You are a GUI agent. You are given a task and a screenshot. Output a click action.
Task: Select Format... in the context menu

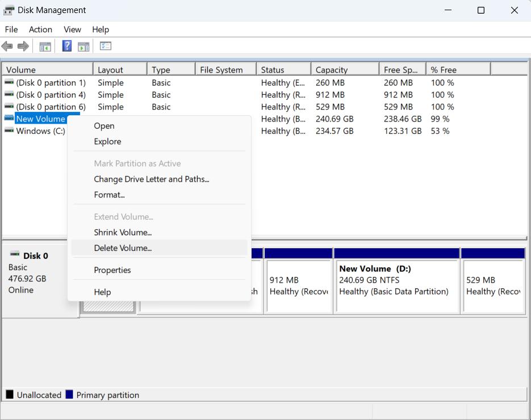click(x=159, y=195)
